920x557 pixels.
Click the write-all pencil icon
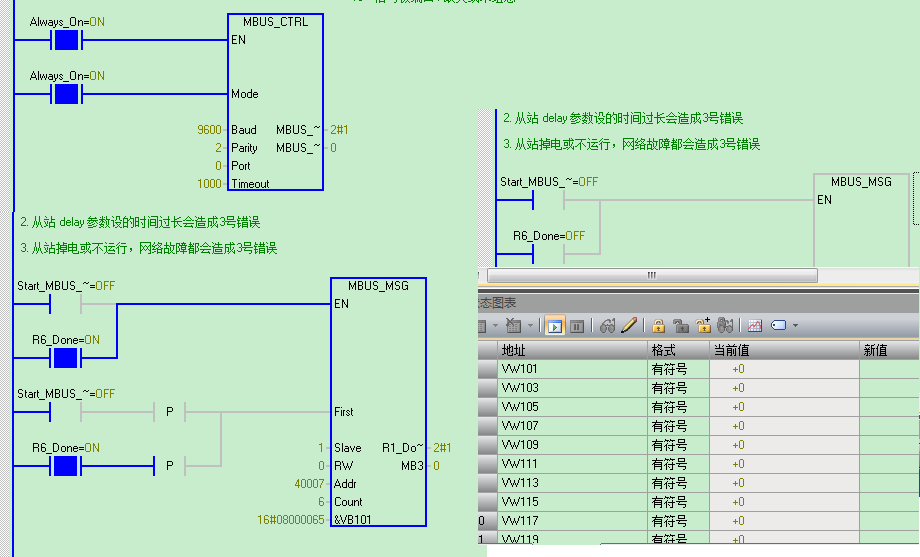(629, 325)
